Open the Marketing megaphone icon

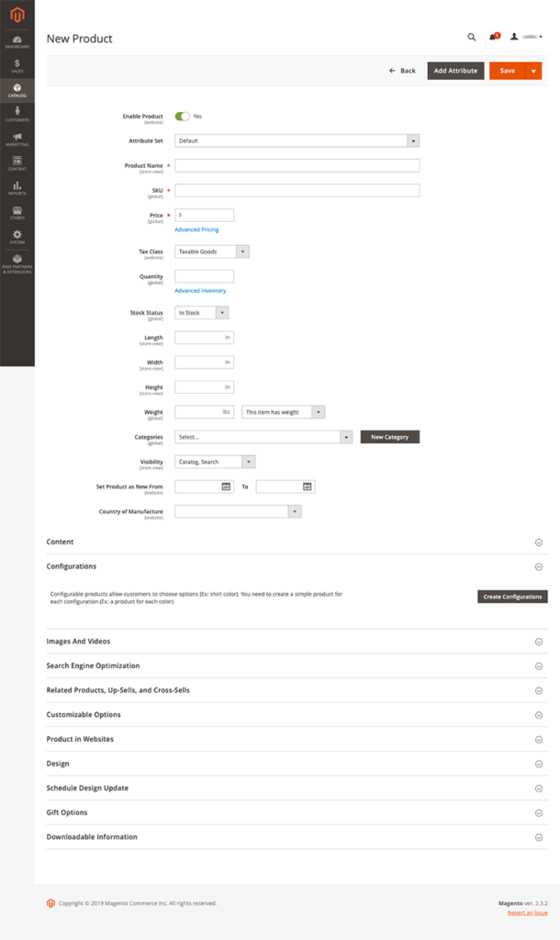(x=17, y=139)
